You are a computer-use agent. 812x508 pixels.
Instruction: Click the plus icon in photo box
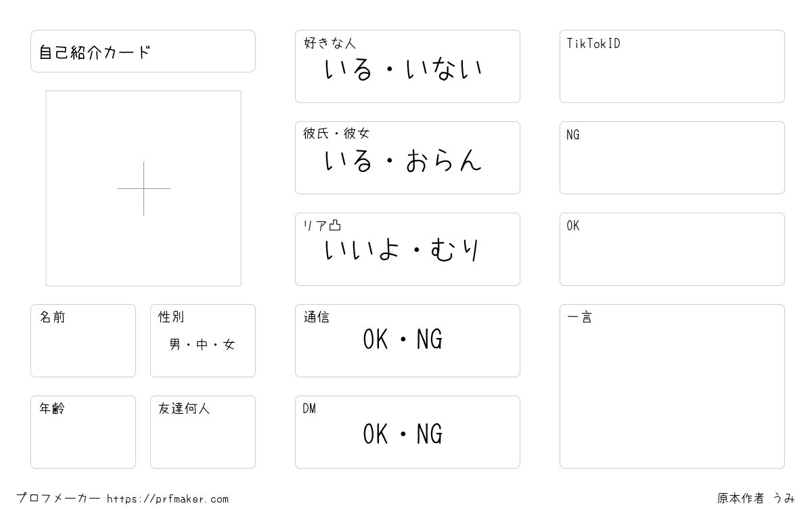coord(143,188)
